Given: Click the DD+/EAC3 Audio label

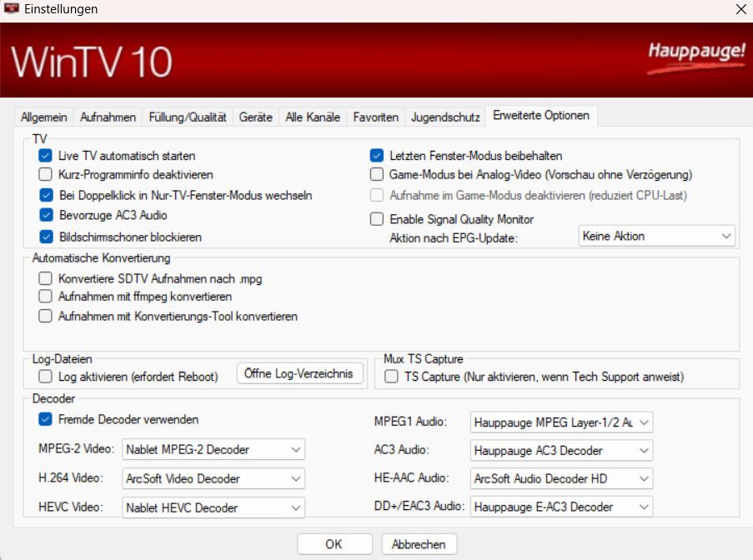Looking at the screenshot, I should click(419, 507).
